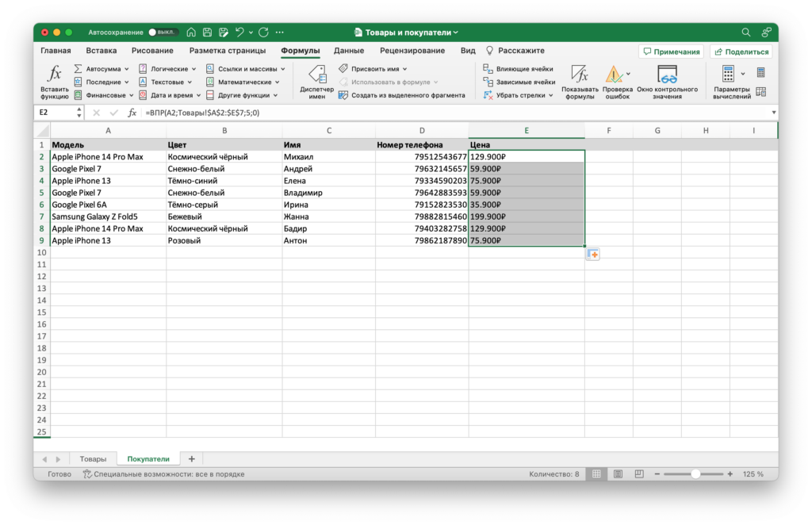The height and width of the screenshot is (525, 812).
Task: Switch to Page Layout view in status bar
Action: tap(618, 473)
